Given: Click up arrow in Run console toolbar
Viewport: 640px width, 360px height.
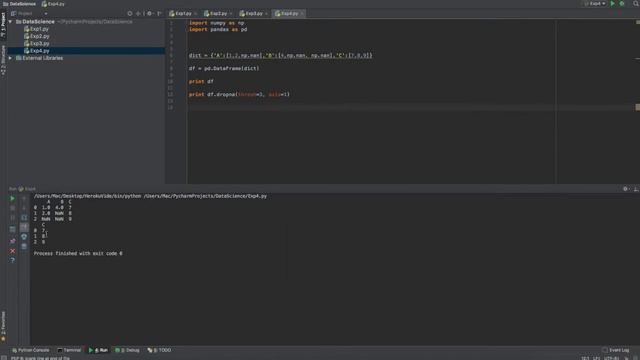Looking at the screenshot, I should coord(24,199).
